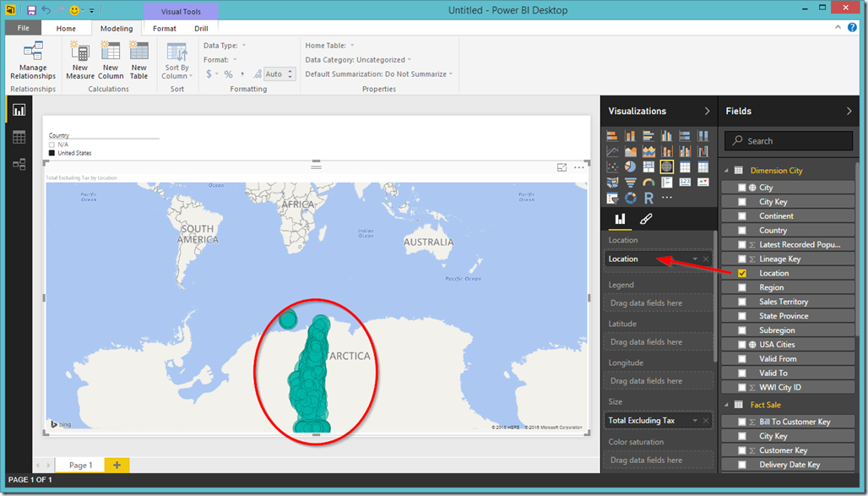Check the Country field checkbox

742,231
